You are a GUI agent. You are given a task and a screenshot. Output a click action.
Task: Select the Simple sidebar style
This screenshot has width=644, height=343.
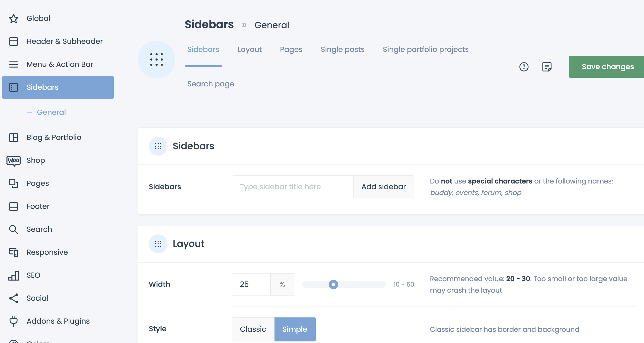click(x=294, y=329)
